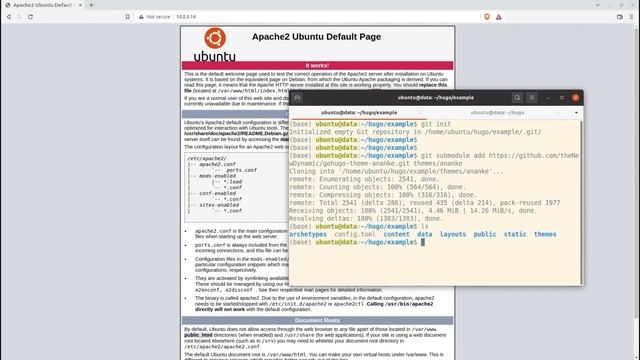This screenshot has width=640, height=360.
Task: Open the browser main menu icon
Action: click(x=631, y=17)
